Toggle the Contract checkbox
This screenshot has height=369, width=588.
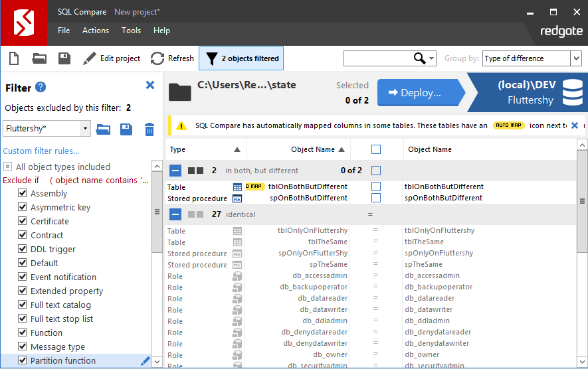pos(23,234)
